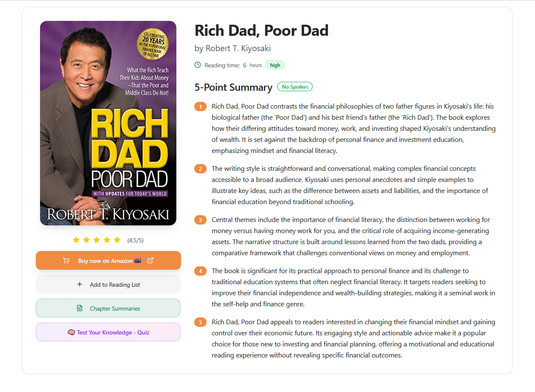Click the orange number 5 summary bullet
Image resolution: width=535 pixels, height=392 pixels.
[200, 322]
